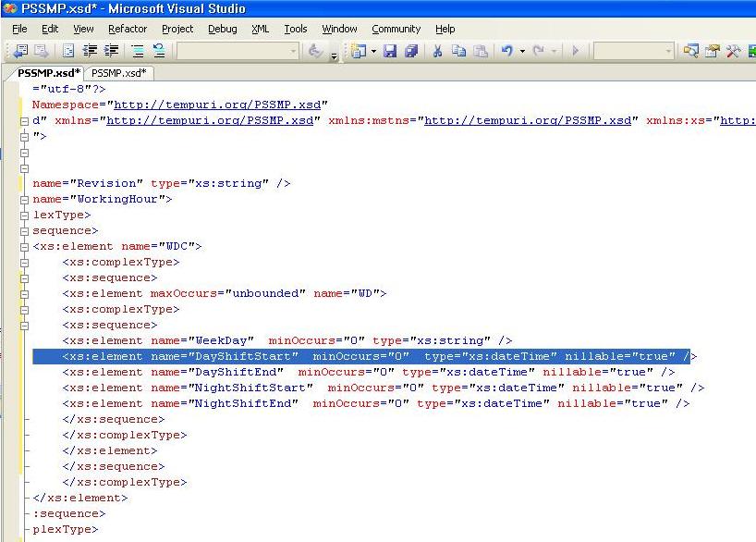Screen dimensions: 756x542
Task: Click the DayShiftEnd element line
Action: pyautogui.click(x=369, y=372)
